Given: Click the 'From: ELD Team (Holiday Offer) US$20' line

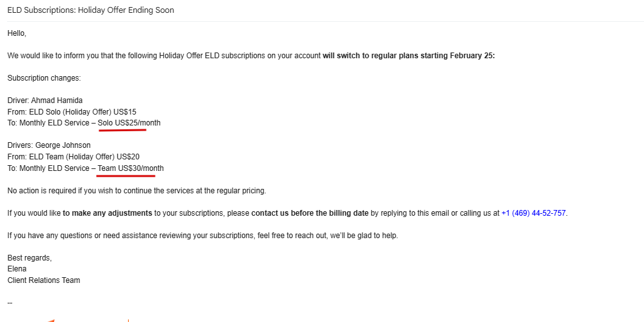Looking at the screenshot, I should [73, 157].
